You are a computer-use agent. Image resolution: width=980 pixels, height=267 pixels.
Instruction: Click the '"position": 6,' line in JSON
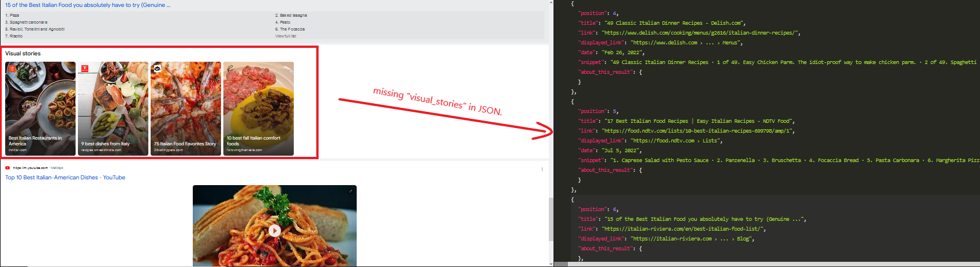[599, 209]
